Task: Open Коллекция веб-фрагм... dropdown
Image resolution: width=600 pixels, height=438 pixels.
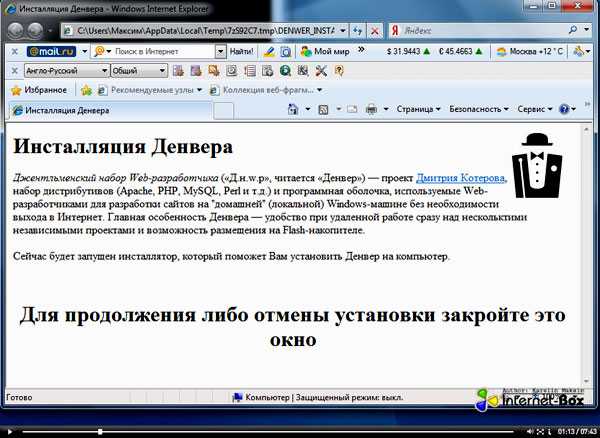Action: [x=266, y=90]
